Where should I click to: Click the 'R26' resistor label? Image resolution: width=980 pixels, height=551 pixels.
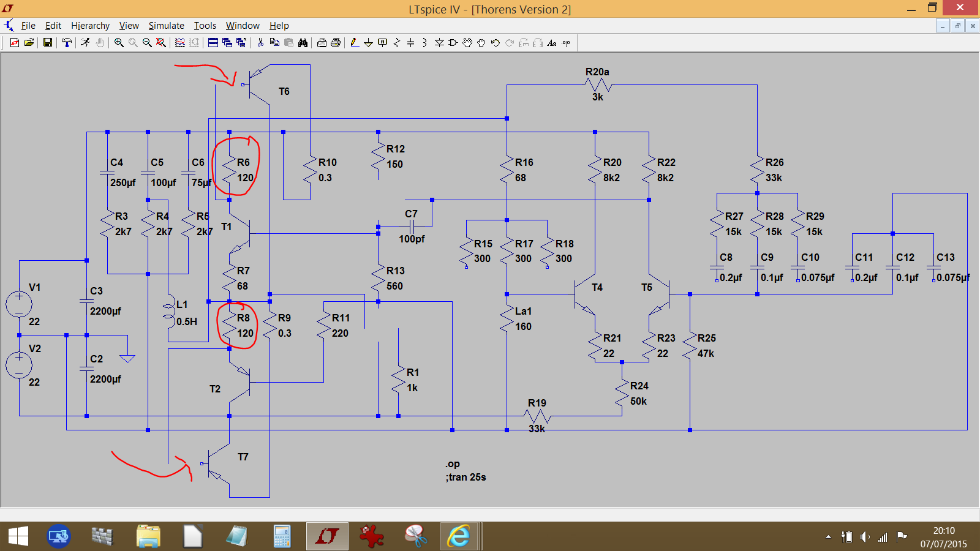coord(775,162)
